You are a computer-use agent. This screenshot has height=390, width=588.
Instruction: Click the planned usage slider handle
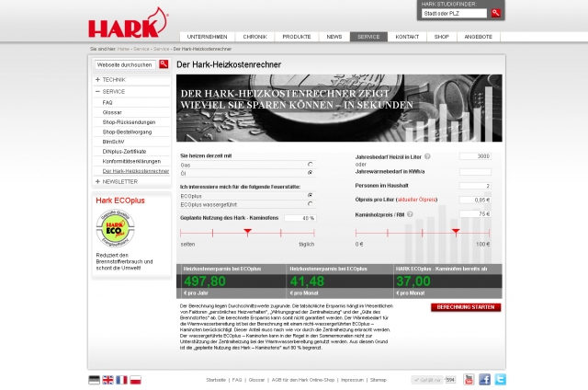click(x=247, y=232)
